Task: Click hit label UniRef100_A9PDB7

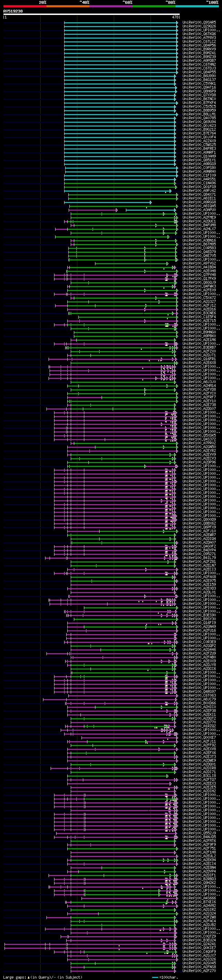Action: 199,61
